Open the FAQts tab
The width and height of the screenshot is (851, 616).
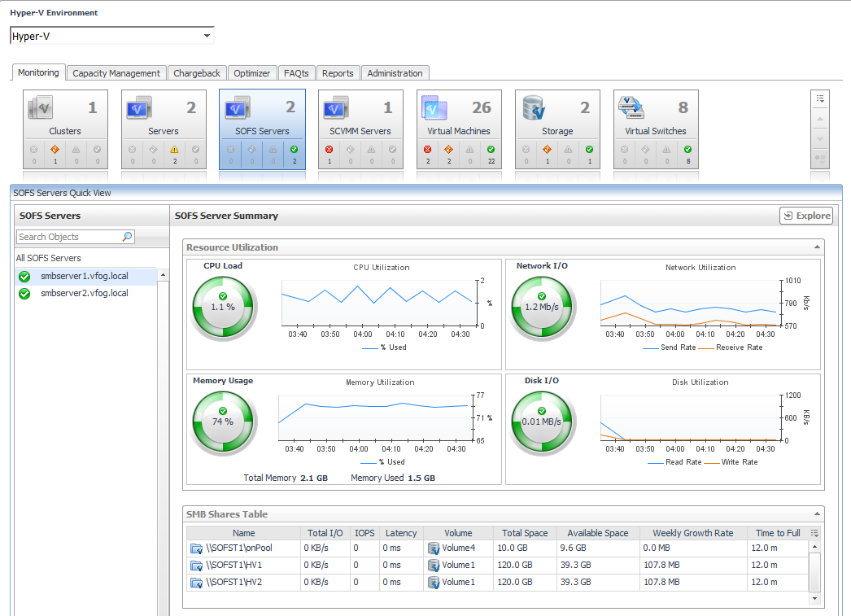point(296,73)
